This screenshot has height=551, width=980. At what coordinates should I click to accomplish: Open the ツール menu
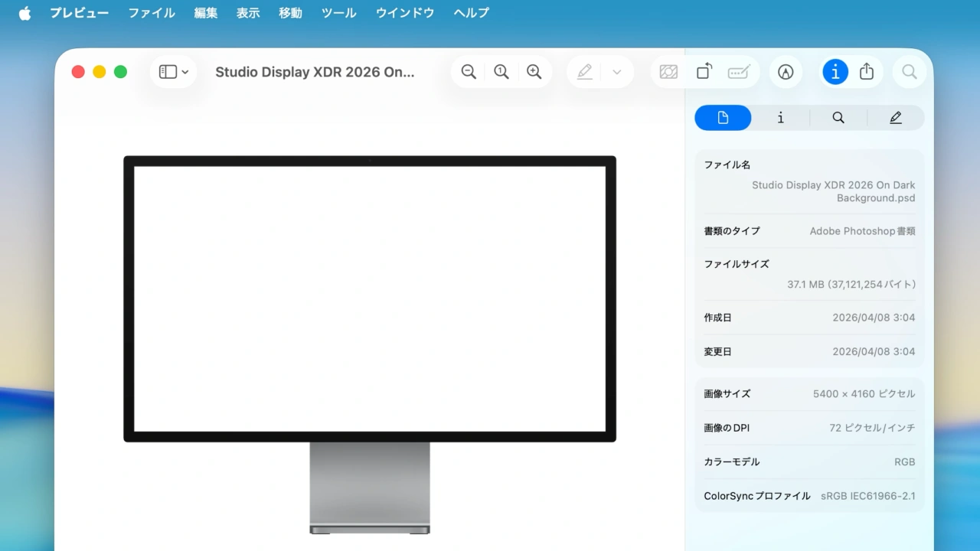click(338, 12)
